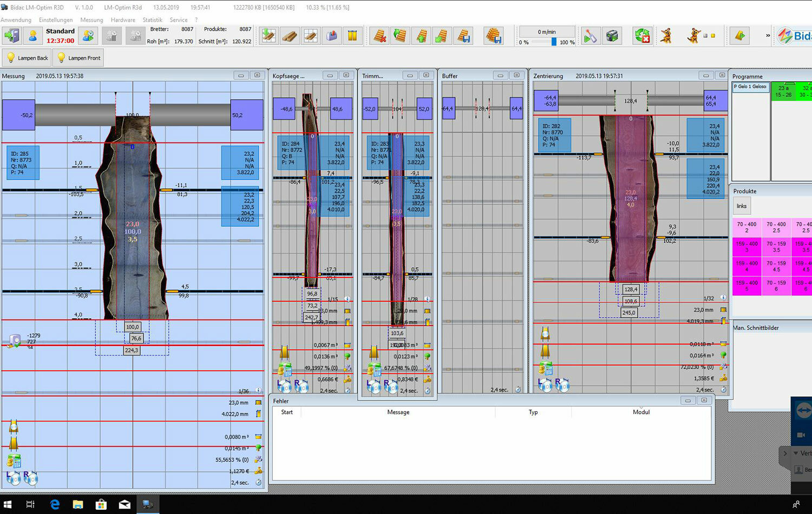
Task: Open the Messung menu
Action: [91, 20]
